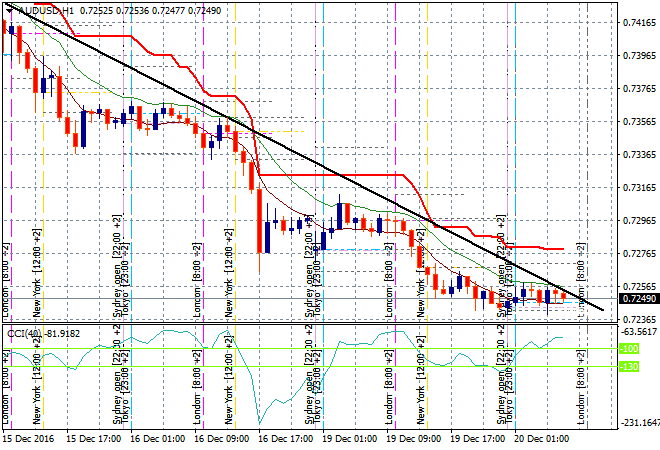
Task: Click the 15 Dec 2016 date on time axis
Action: (x=27, y=438)
